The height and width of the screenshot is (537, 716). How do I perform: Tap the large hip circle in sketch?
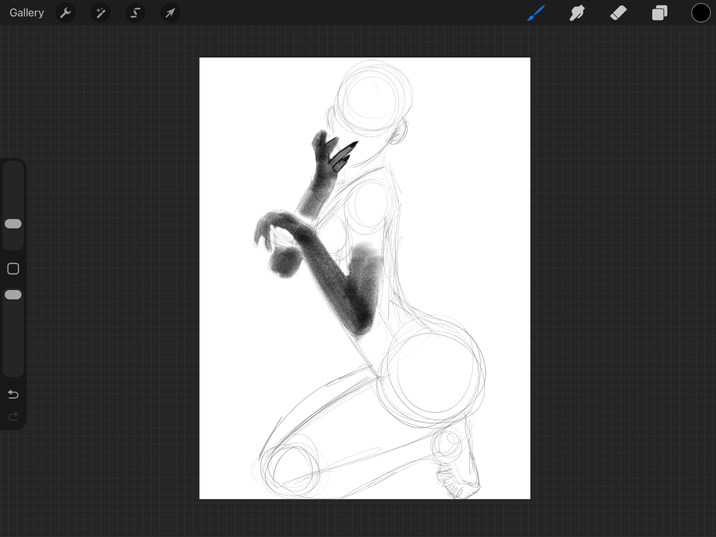(435, 372)
